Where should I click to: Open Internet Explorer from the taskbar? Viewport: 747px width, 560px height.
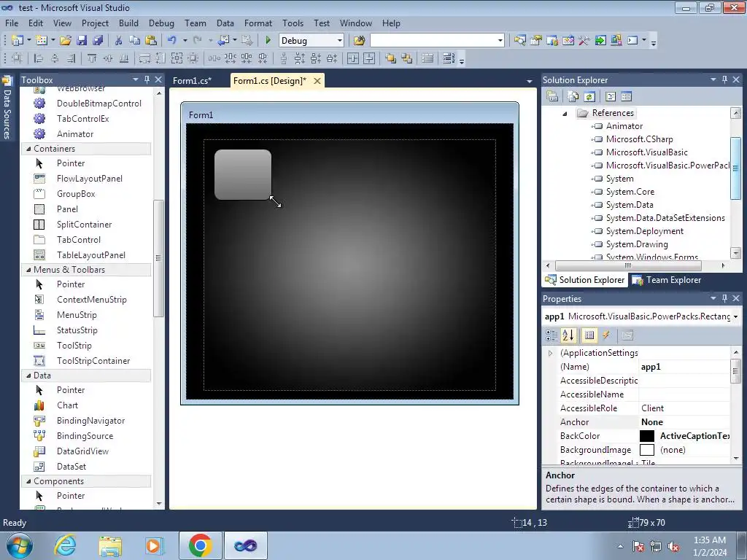coord(65,545)
